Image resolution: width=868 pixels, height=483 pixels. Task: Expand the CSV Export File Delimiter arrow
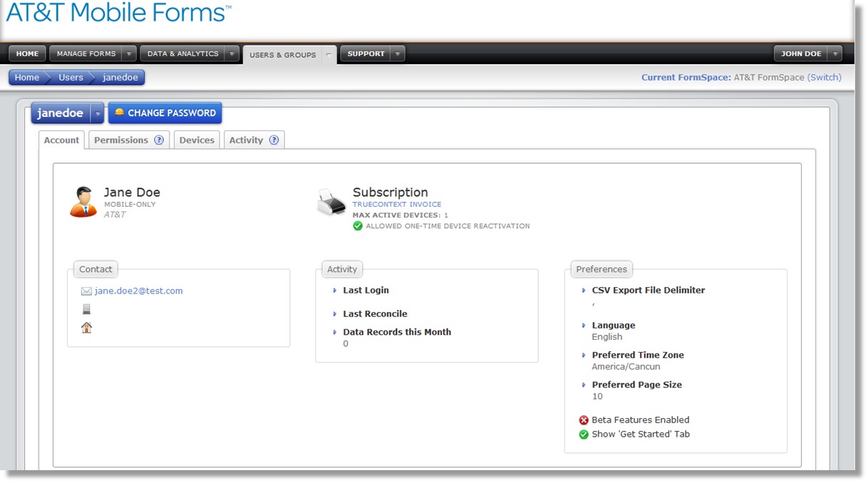coord(584,291)
